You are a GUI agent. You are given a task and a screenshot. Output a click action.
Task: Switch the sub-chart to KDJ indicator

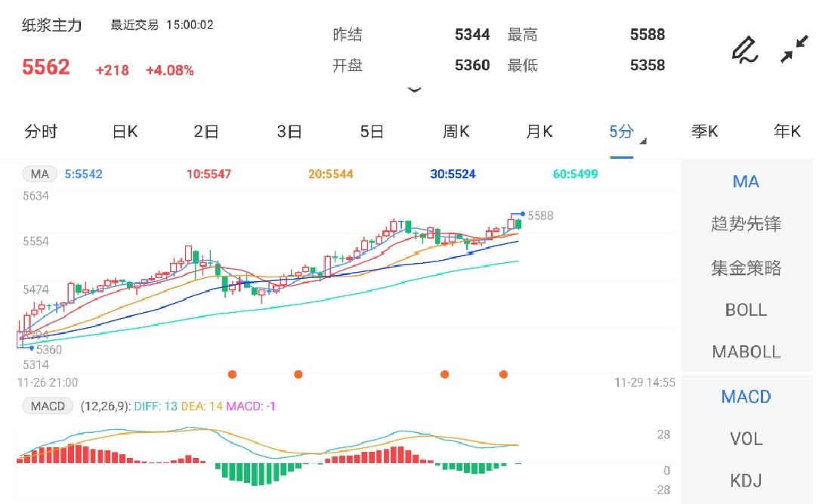pos(746,480)
